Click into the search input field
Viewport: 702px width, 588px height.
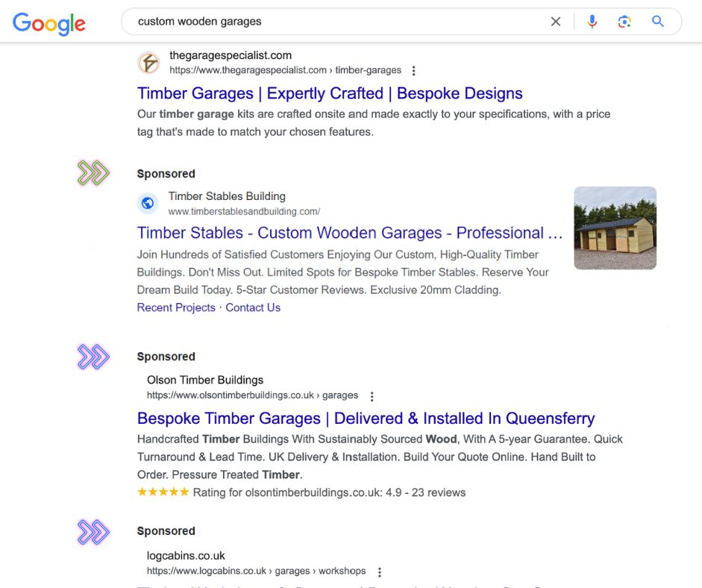point(336,22)
